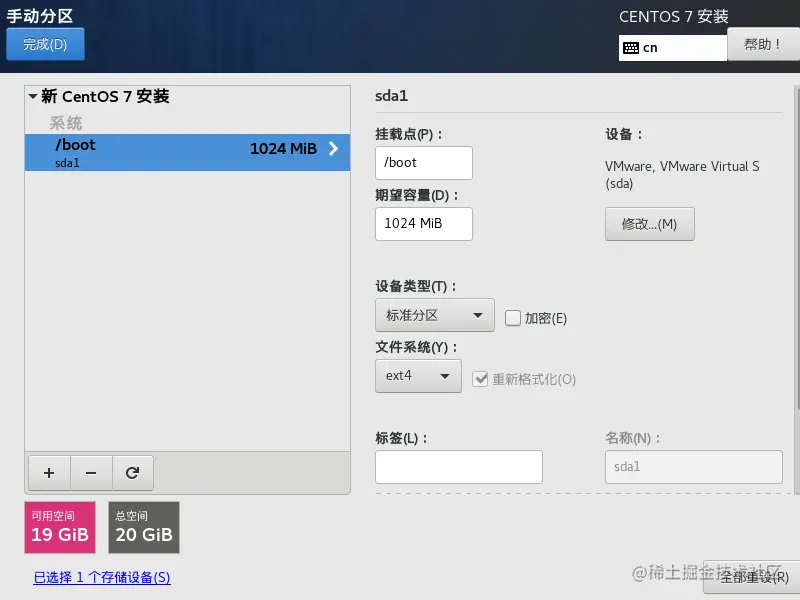Click the 帮助！ help button
Screen dimensions: 800x600
click(x=763, y=44)
